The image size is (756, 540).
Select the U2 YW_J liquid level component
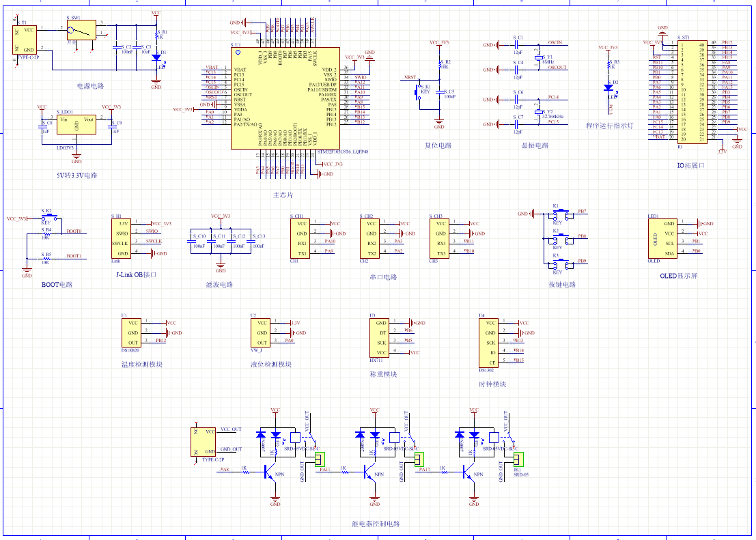pyautogui.click(x=260, y=332)
